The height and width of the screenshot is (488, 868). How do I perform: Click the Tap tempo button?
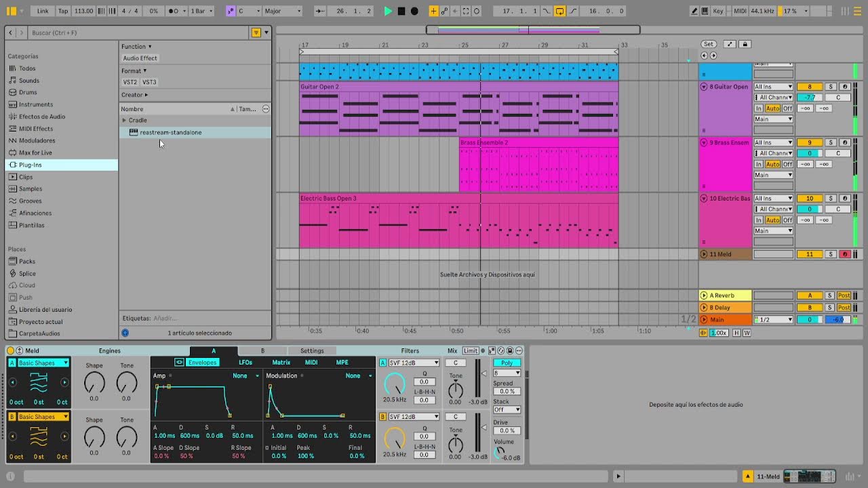[63, 11]
